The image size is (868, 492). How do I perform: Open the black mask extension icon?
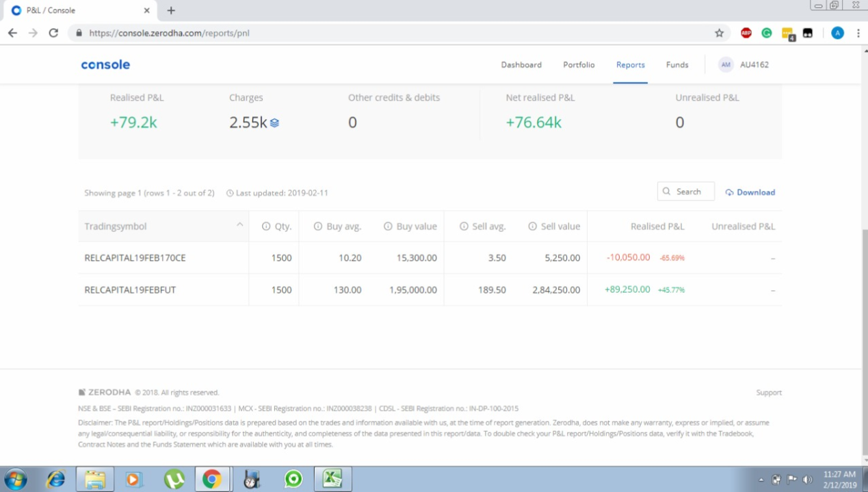pos(808,33)
